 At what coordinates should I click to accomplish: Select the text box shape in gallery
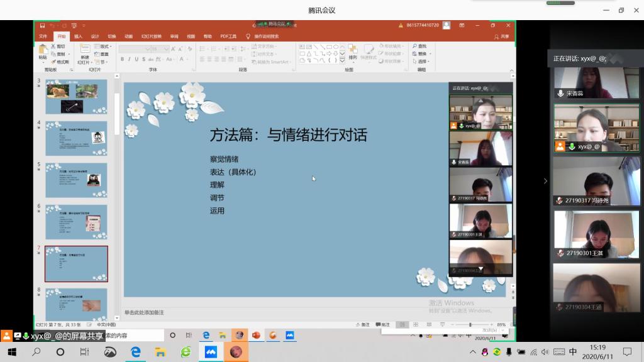coord(303,47)
